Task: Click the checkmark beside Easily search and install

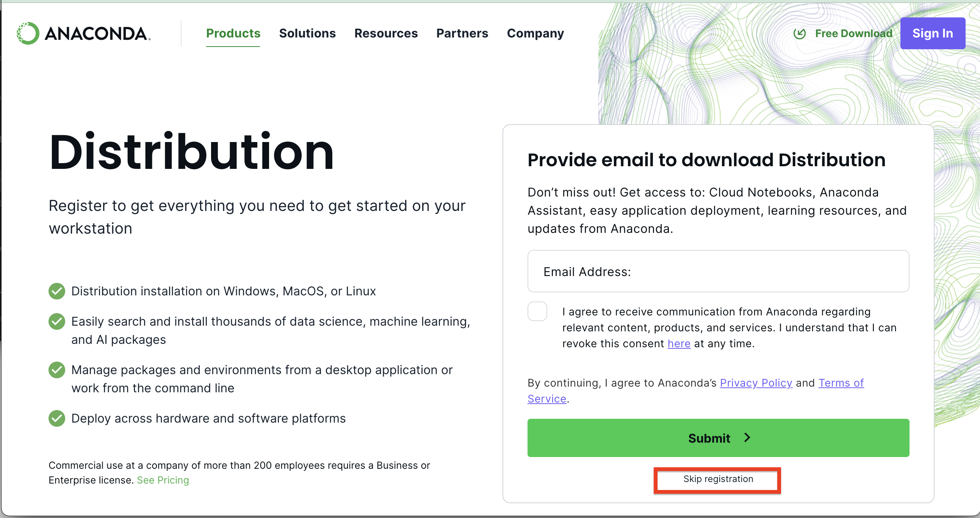Action: [x=57, y=321]
